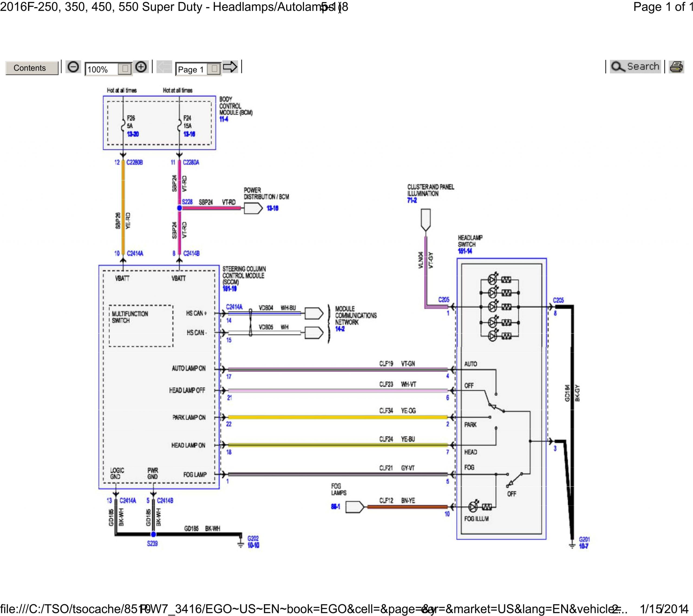Open the Page 1 selector dropdown

pyautogui.click(x=214, y=69)
